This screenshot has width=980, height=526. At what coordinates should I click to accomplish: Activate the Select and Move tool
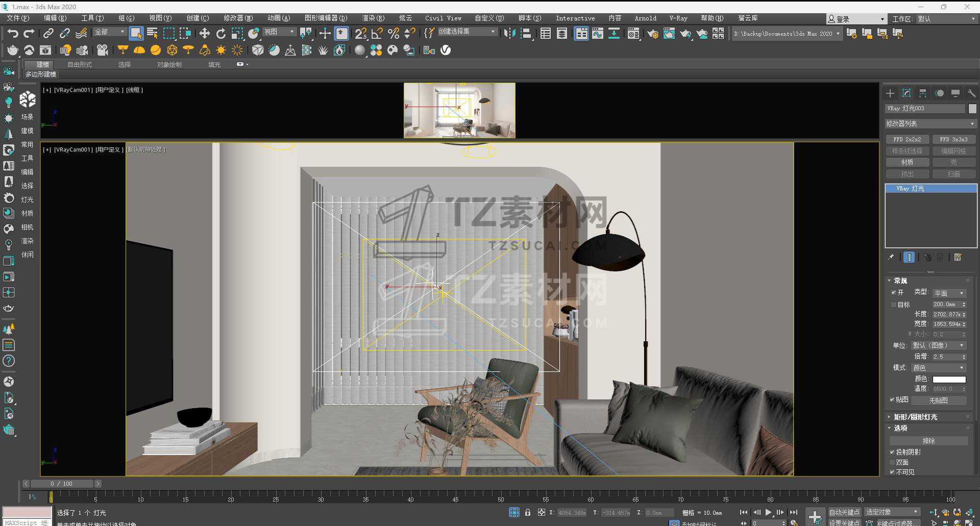204,34
